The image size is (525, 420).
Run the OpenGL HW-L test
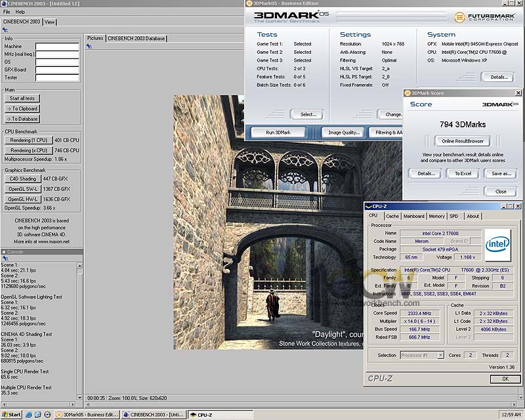(x=23, y=199)
